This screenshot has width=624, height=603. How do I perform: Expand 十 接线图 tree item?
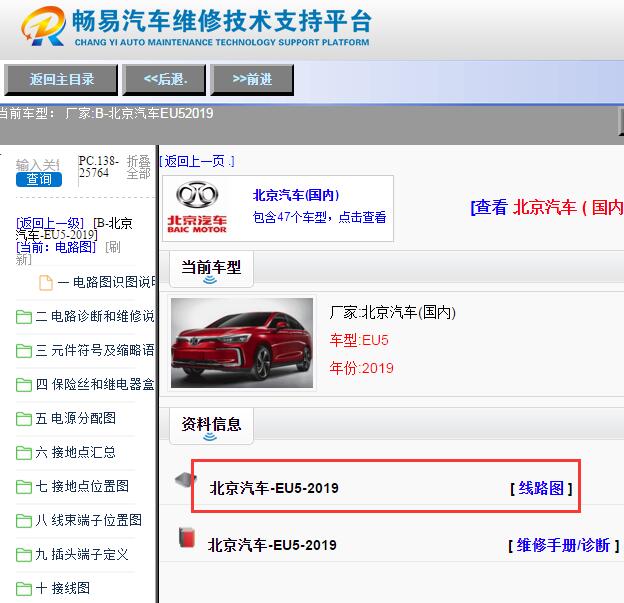point(63,588)
